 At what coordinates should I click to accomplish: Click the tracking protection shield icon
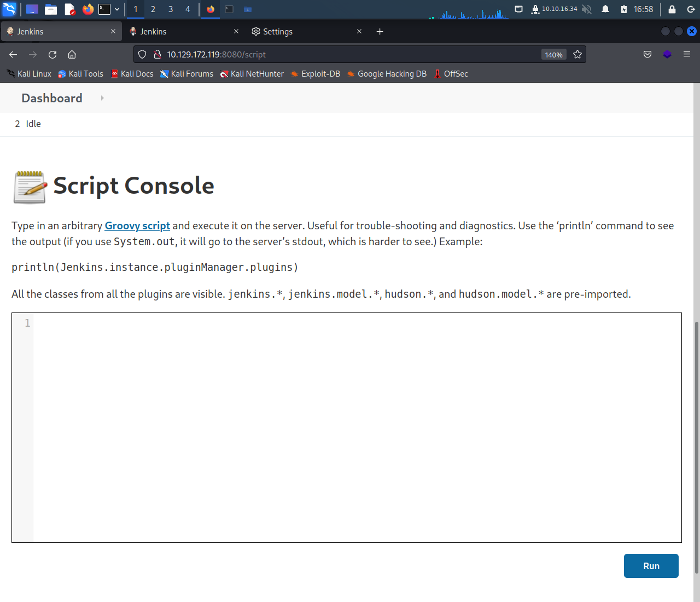click(x=142, y=54)
